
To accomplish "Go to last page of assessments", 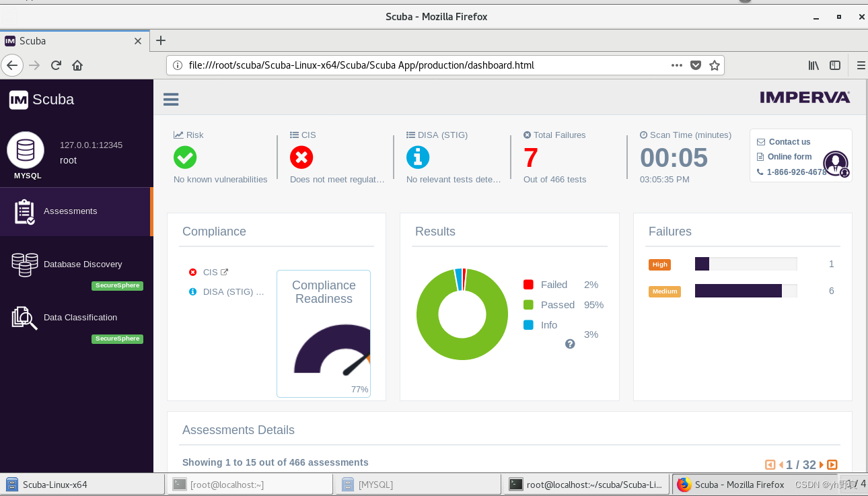I will point(832,465).
